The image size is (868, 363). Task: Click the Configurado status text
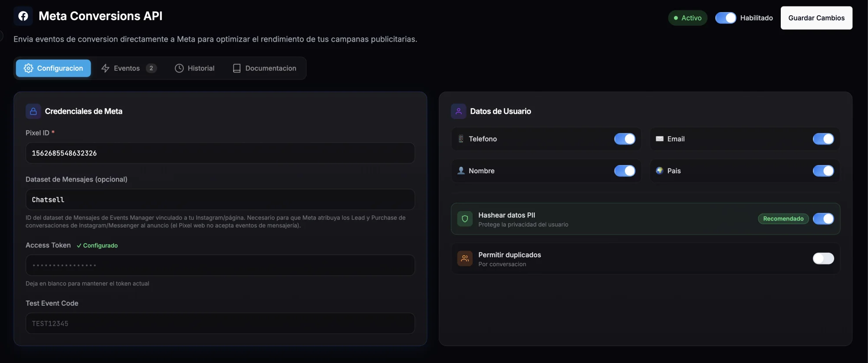[100, 246]
